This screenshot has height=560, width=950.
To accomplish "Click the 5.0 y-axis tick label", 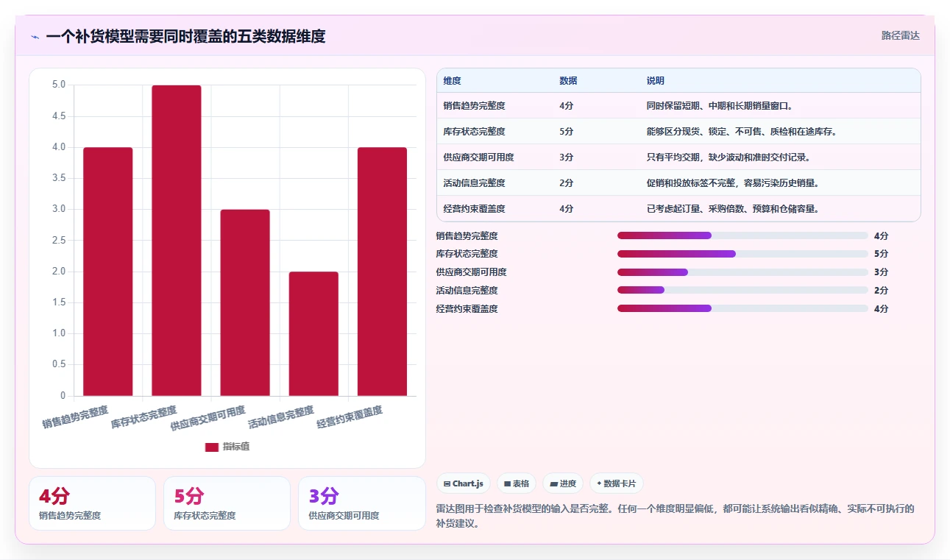I will 59,85.
